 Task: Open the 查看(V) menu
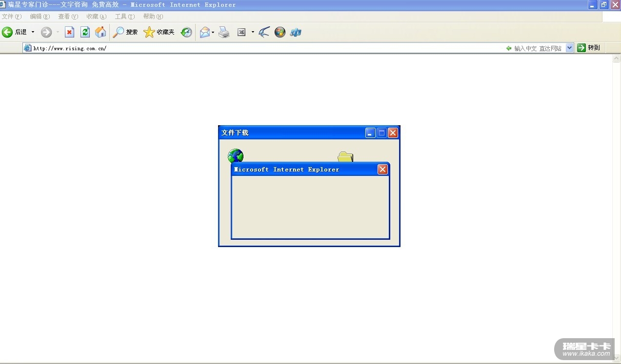click(x=68, y=17)
